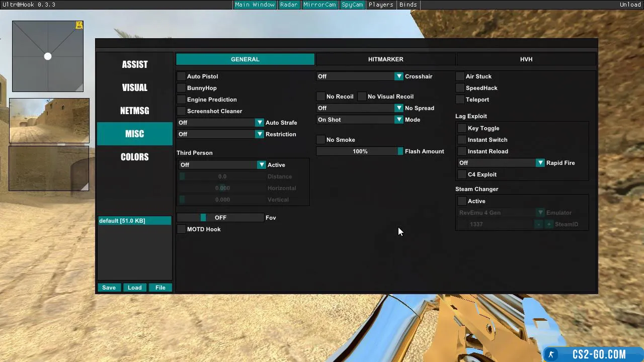Switch to the HITMARKER tab
Screen dimensions: 644x362
[x=385, y=59]
